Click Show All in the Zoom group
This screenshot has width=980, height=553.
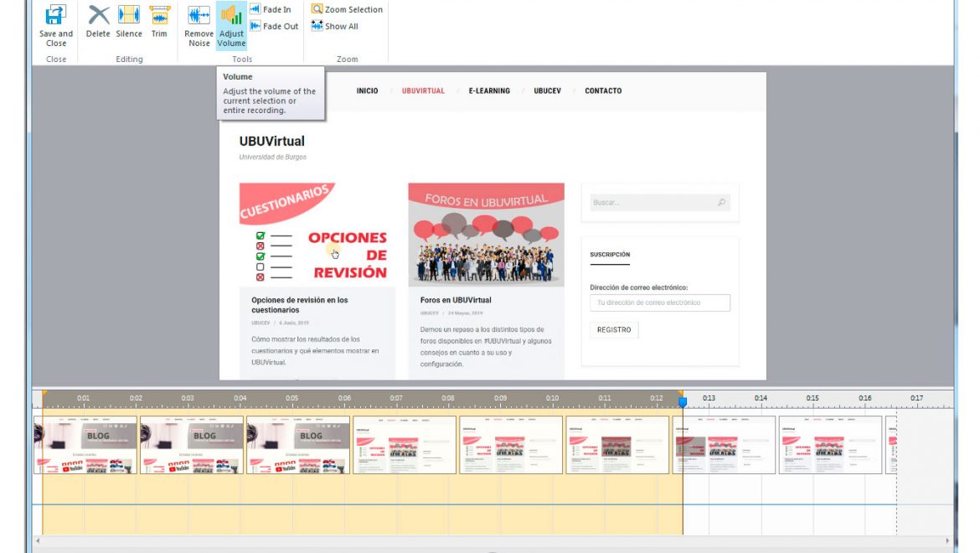pos(334,26)
